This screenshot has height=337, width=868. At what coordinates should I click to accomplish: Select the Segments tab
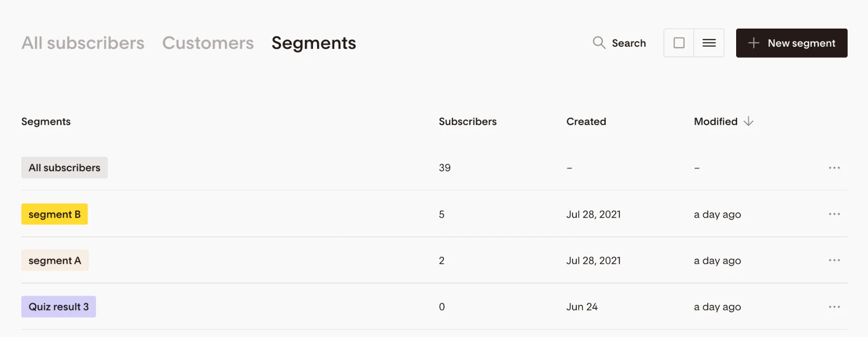(314, 43)
